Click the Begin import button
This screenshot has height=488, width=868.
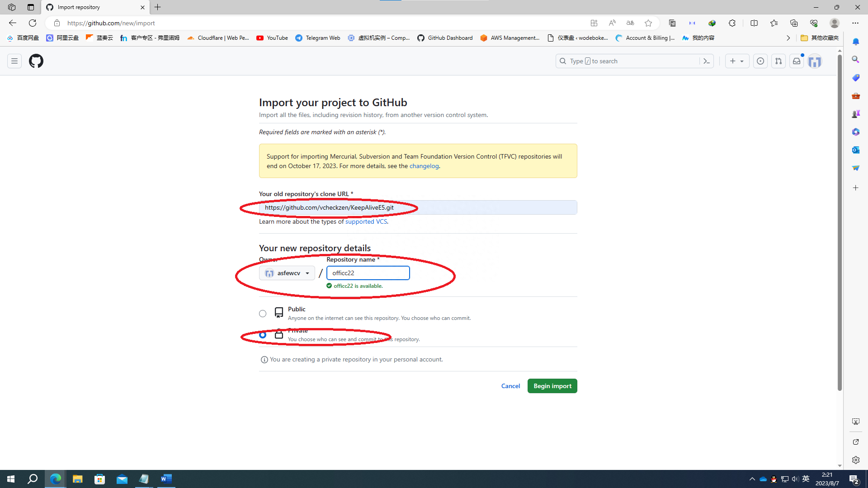pyautogui.click(x=552, y=386)
